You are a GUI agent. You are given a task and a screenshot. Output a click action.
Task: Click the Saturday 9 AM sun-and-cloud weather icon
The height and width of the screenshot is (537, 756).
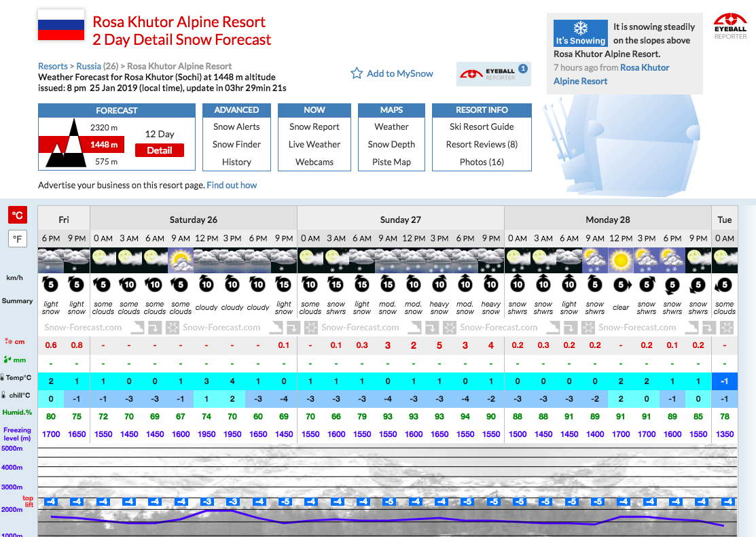tap(181, 260)
